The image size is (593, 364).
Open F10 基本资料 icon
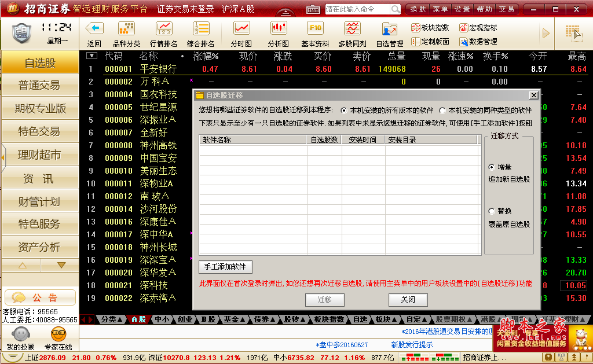[315, 28]
